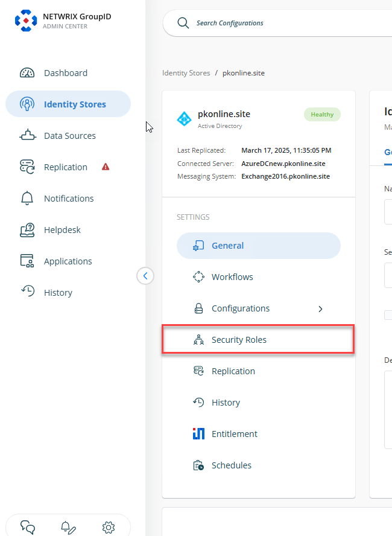The height and width of the screenshot is (536, 392).
Task: Click the Data Sources icon in sidebar
Action: click(28, 135)
